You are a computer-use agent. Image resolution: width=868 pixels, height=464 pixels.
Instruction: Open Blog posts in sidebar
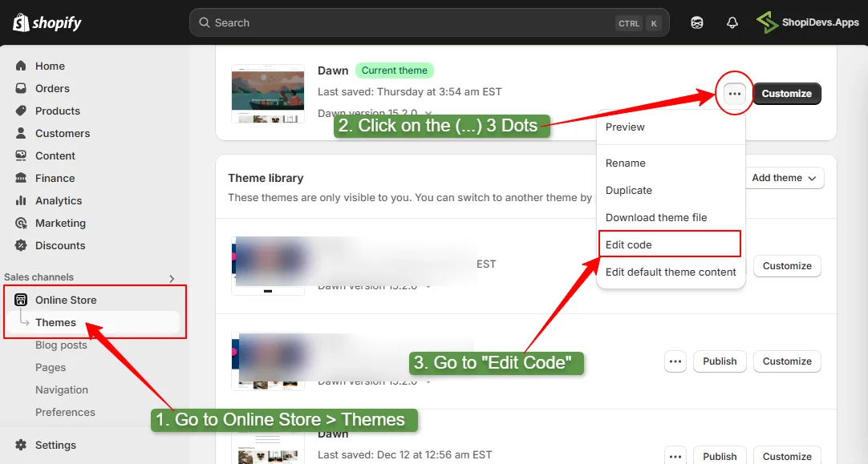(x=61, y=345)
